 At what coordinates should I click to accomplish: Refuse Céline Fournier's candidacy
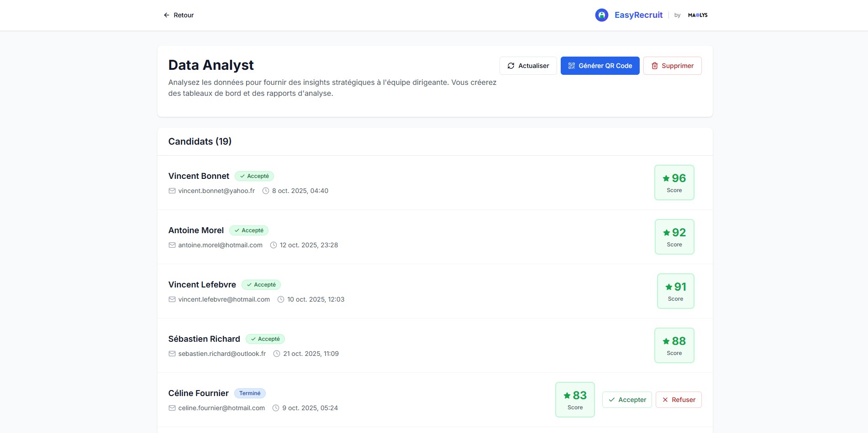pyautogui.click(x=679, y=399)
